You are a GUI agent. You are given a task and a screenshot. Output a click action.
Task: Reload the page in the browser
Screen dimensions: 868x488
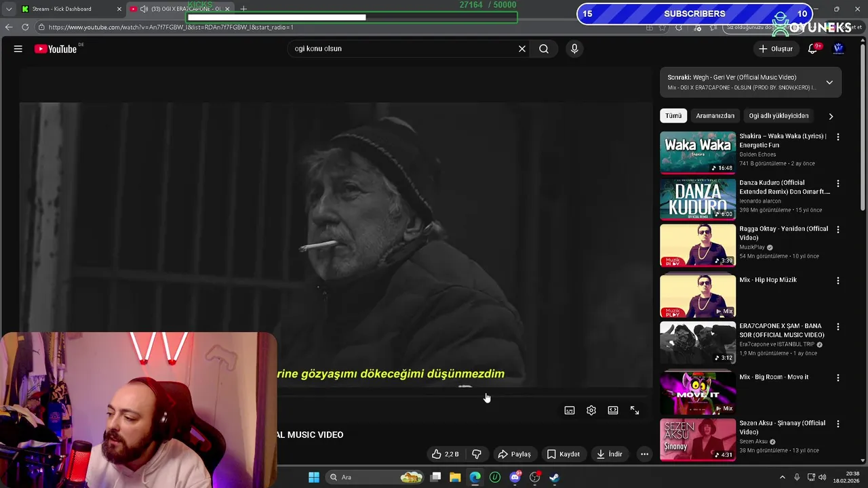[25, 27]
